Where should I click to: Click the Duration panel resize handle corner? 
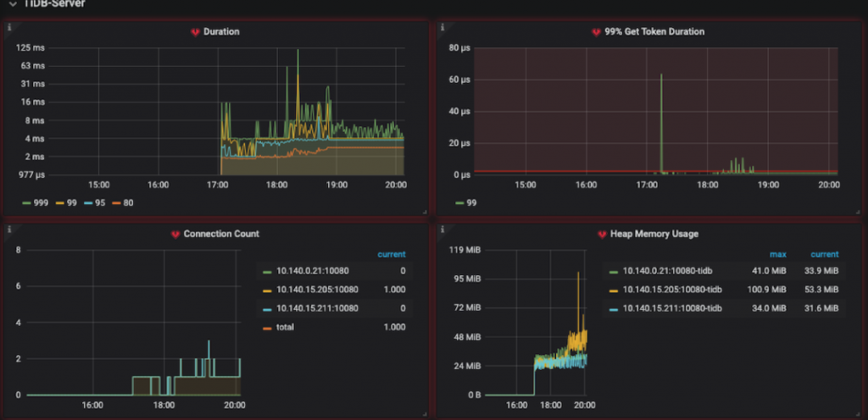coord(424,211)
